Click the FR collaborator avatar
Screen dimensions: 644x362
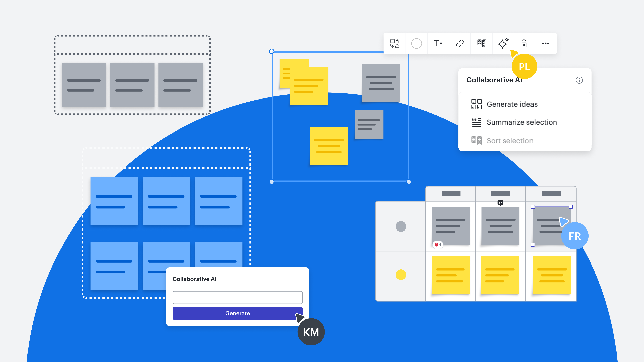(x=575, y=236)
